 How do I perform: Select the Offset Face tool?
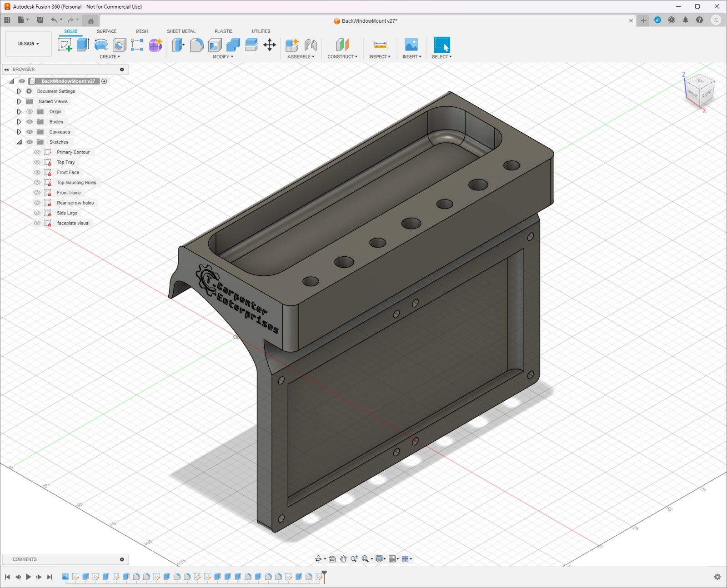(x=251, y=45)
